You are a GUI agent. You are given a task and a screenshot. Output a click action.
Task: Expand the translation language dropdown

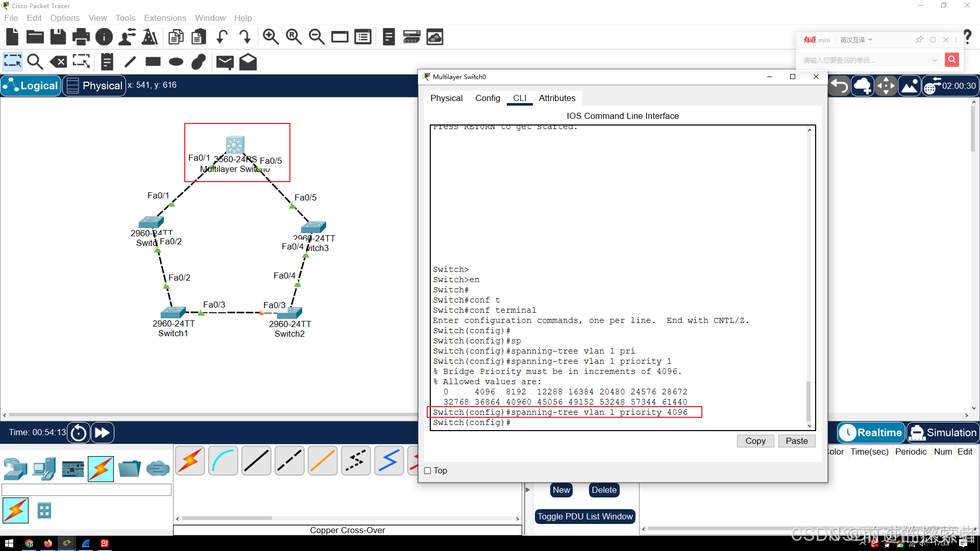[x=870, y=40]
